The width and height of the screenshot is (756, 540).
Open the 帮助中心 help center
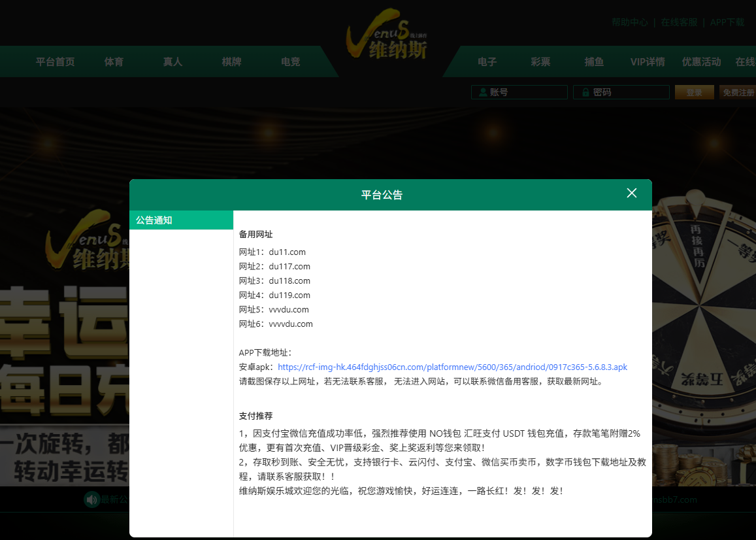(629, 22)
